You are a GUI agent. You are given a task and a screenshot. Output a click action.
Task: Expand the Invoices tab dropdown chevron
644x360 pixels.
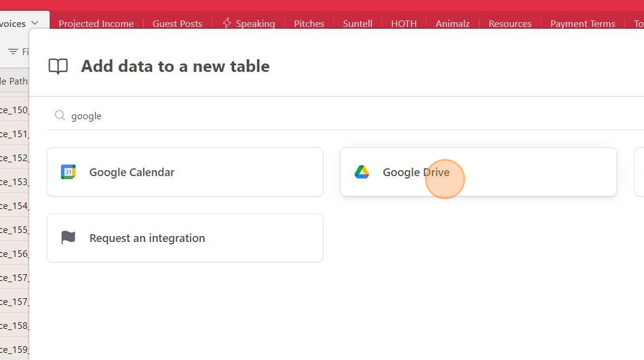coord(35,23)
